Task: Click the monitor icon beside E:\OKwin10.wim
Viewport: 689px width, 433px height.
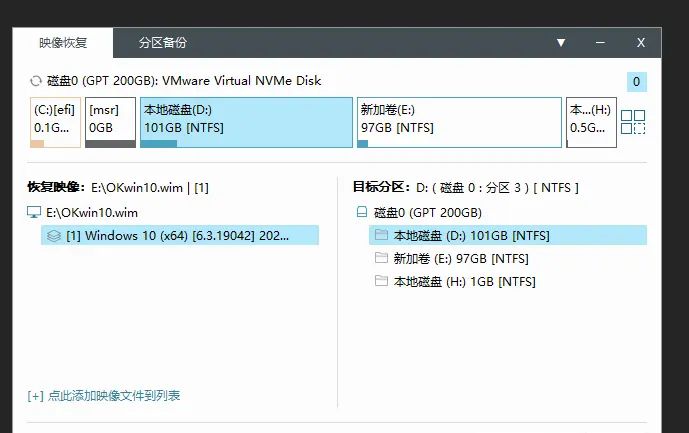Action: [x=34, y=212]
